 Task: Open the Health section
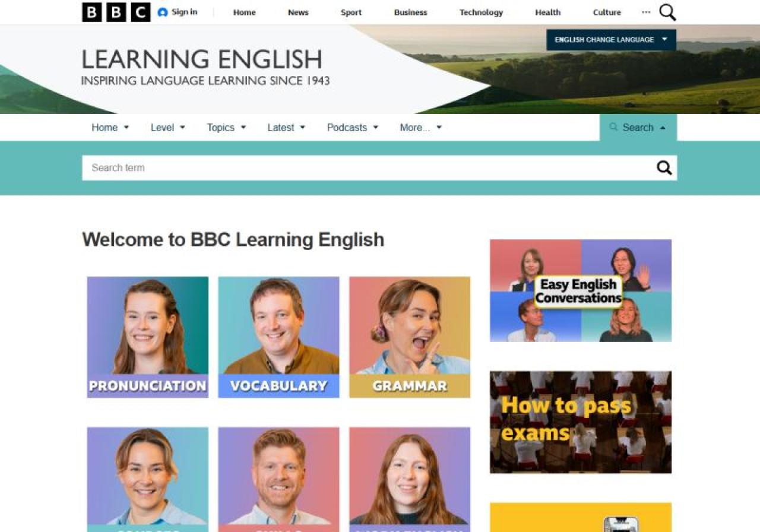pyautogui.click(x=547, y=12)
